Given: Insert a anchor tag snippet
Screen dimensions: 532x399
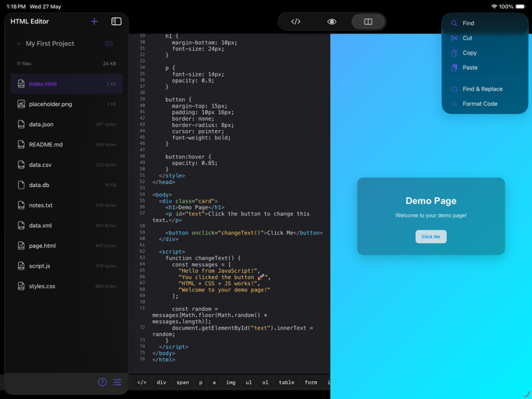Looking at the screenshot, I should click(214, 383).
